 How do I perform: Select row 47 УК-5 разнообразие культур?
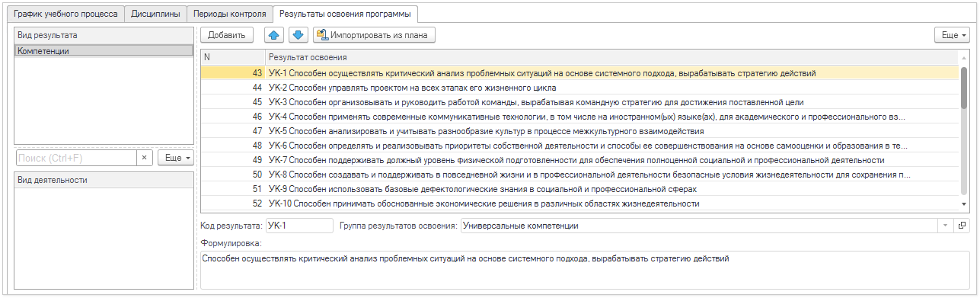click(579, 131)
